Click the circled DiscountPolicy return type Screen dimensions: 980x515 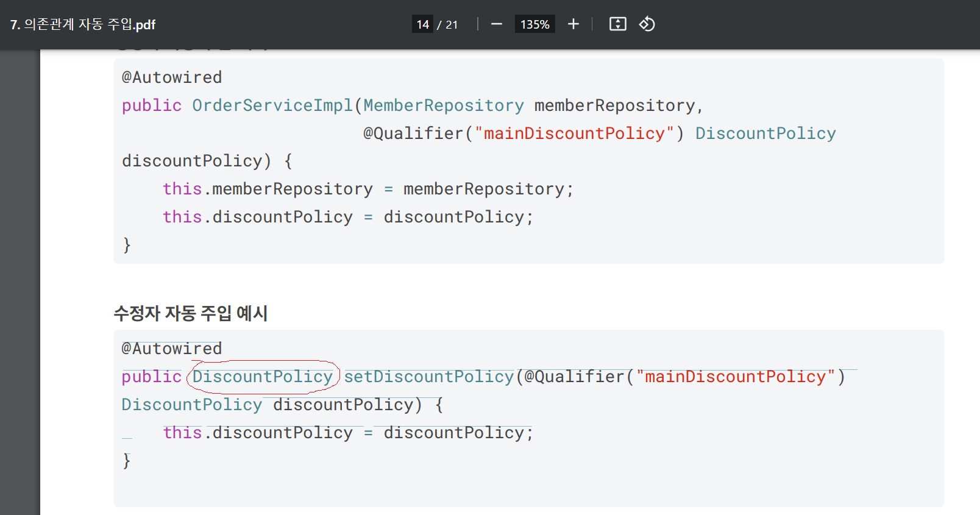click(x=263, y=377)
